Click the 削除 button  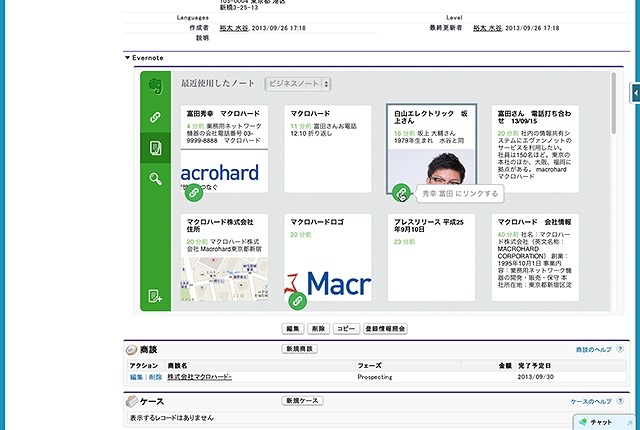coord(318,329)
